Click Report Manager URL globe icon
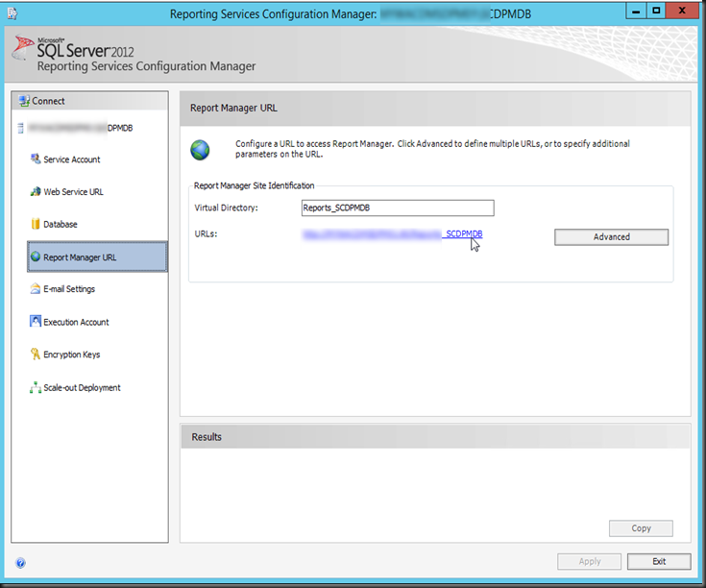This screenshot has height=588, width=706. point(36,257)
